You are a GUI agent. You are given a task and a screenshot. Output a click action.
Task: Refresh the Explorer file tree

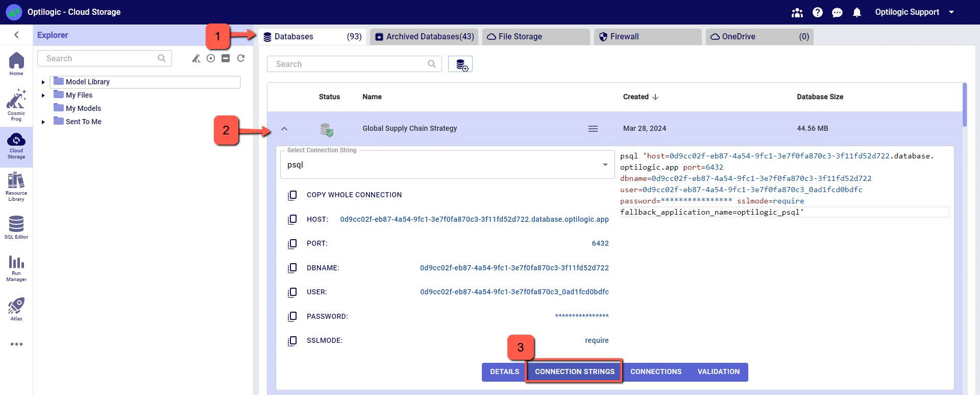pyautogui.click(x=241, y=58)
